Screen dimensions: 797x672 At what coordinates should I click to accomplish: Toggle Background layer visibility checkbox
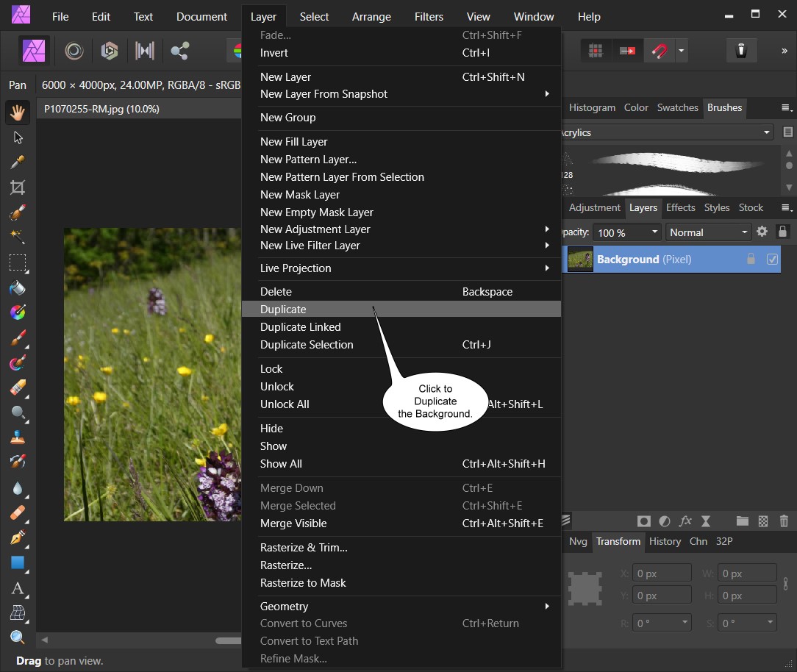click(772, 260)
